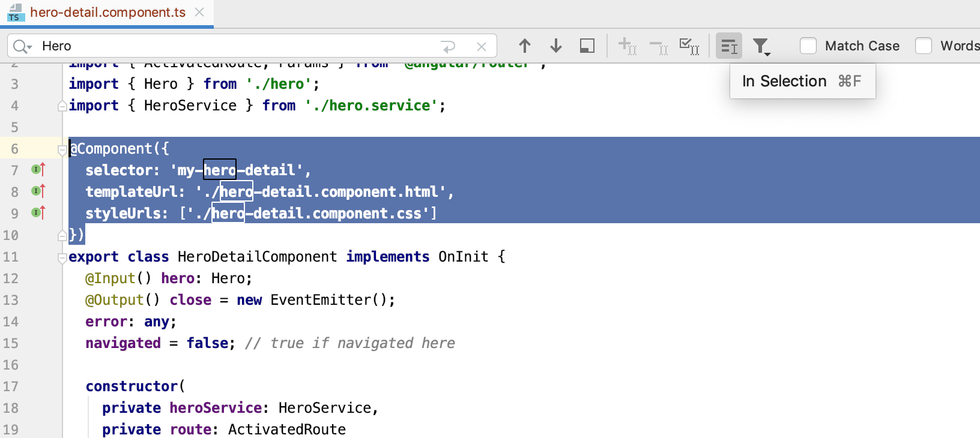Screen dimensions: 980x438
Task: Close the hero-detail.component.ts tab
Action: (x=200, y=13)
